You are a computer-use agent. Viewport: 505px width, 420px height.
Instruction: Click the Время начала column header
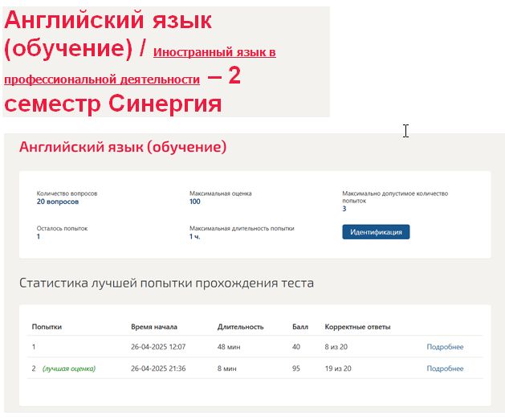point(154,327)
